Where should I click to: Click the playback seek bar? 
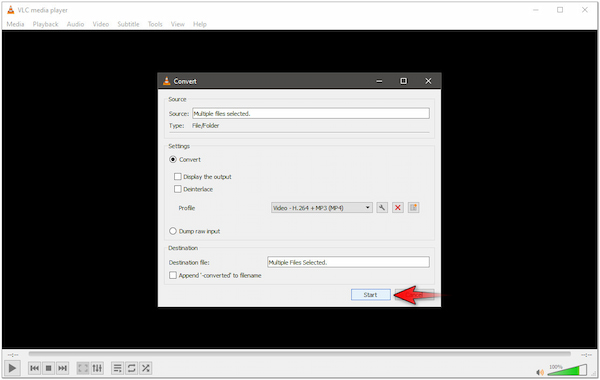300,354
